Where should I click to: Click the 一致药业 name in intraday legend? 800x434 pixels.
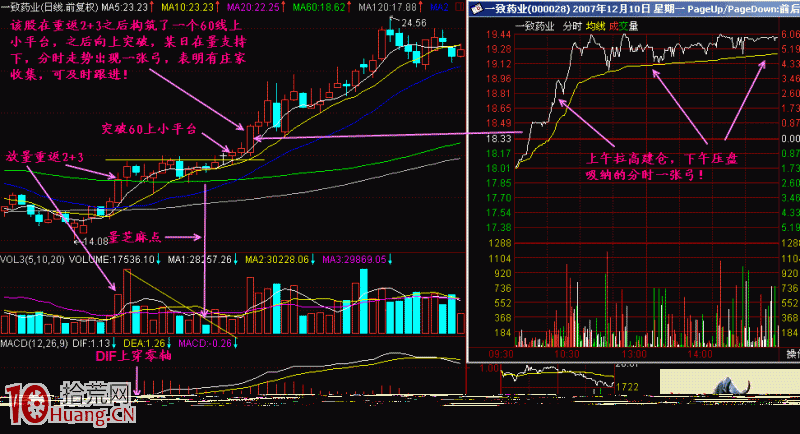(x=534, y=27)
